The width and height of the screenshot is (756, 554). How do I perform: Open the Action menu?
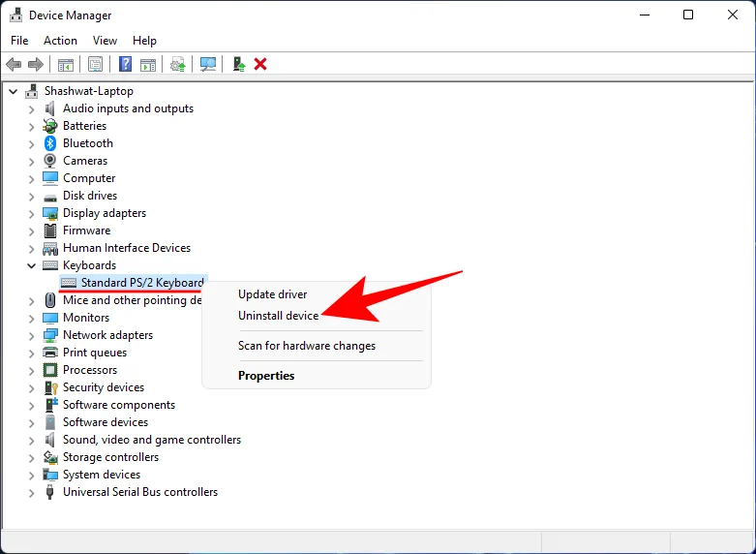pos(60,41)
